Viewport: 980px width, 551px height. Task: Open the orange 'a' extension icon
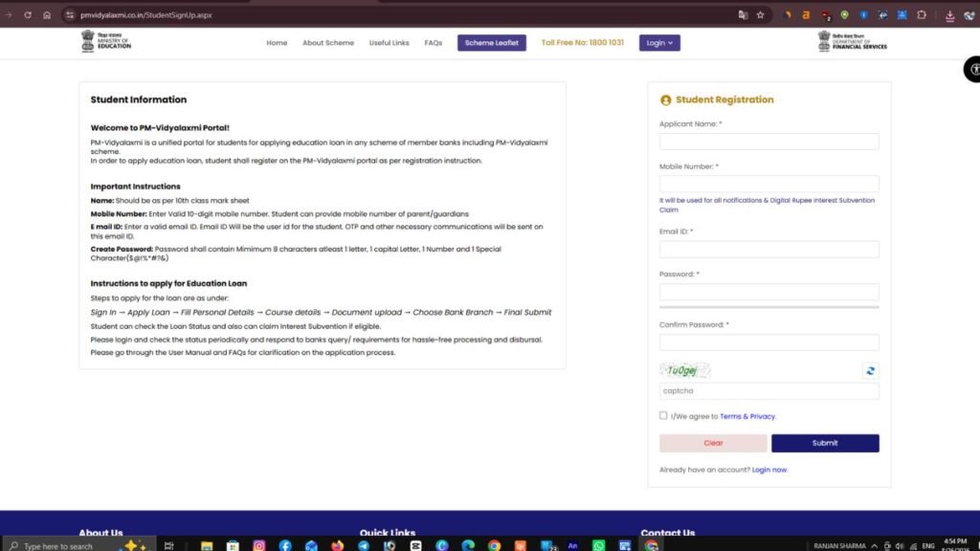tap(806, 15)
